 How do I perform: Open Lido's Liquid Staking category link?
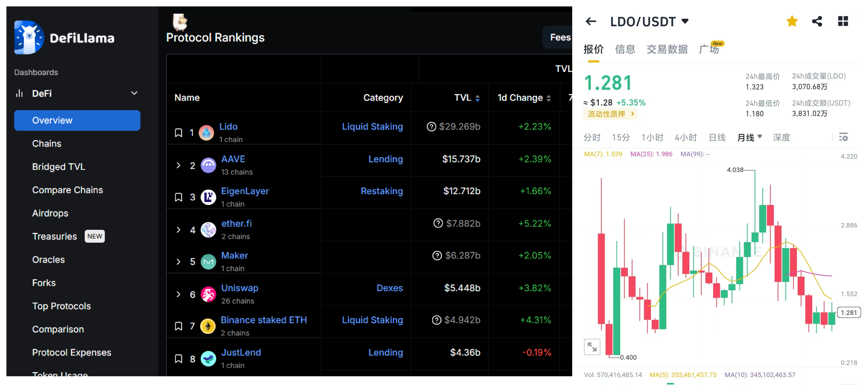372,127
